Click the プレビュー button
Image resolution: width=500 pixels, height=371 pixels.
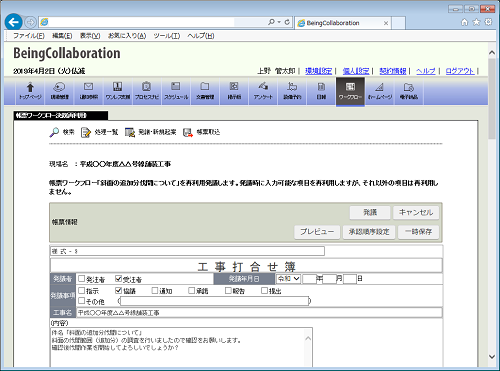point(317,232)
